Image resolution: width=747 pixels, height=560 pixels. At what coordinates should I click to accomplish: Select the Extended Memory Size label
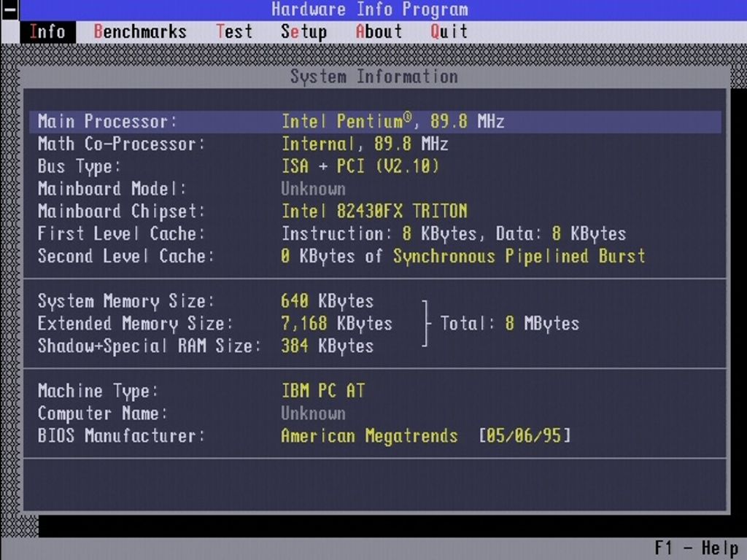(x=135, y=323)
